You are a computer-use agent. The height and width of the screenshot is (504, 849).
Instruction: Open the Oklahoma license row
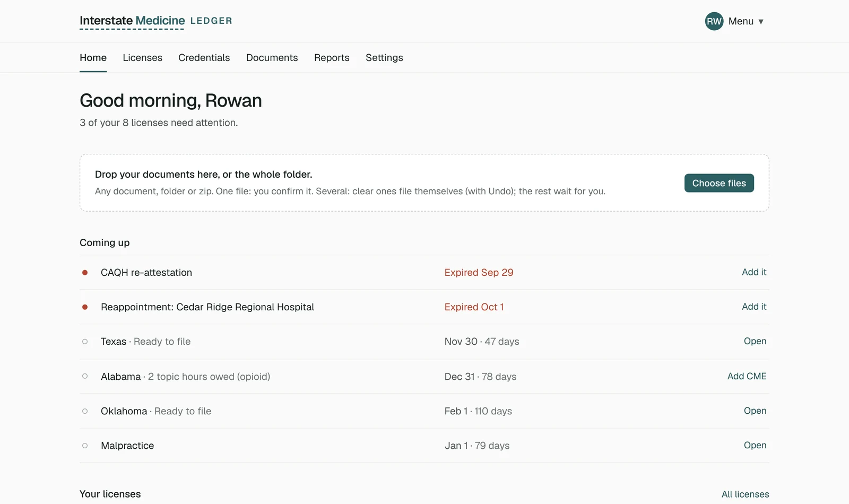755,411
